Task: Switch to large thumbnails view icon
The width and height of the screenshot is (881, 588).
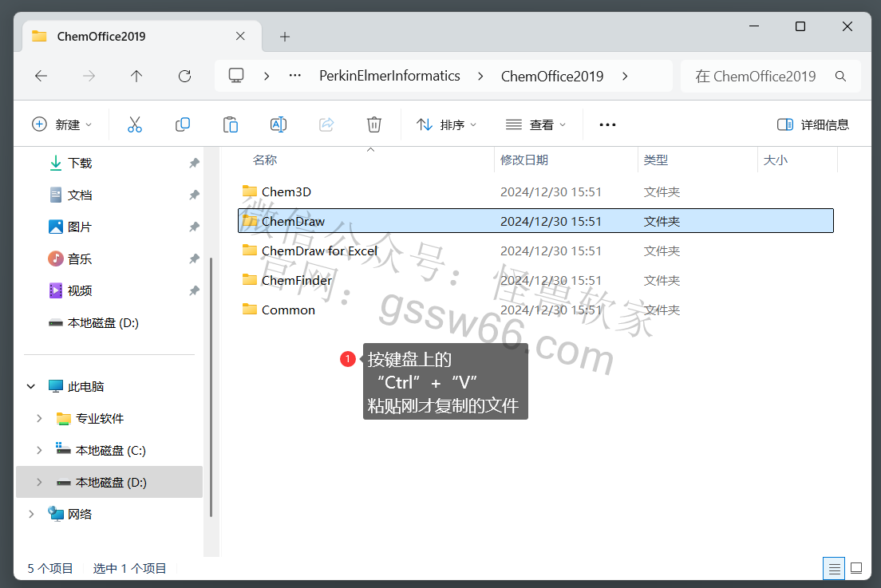Action: point(856,568)
